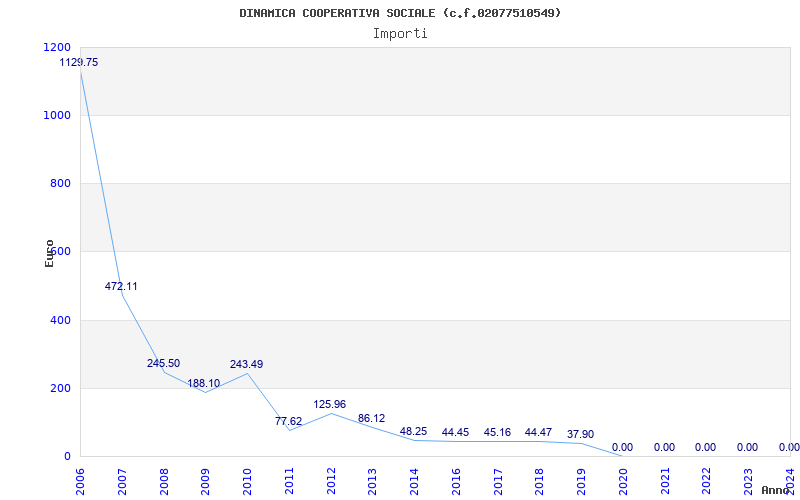The width and height of the screenshot is (800, 500).
Task: Click the 200 y-axis tick
Action: point(60,388)
